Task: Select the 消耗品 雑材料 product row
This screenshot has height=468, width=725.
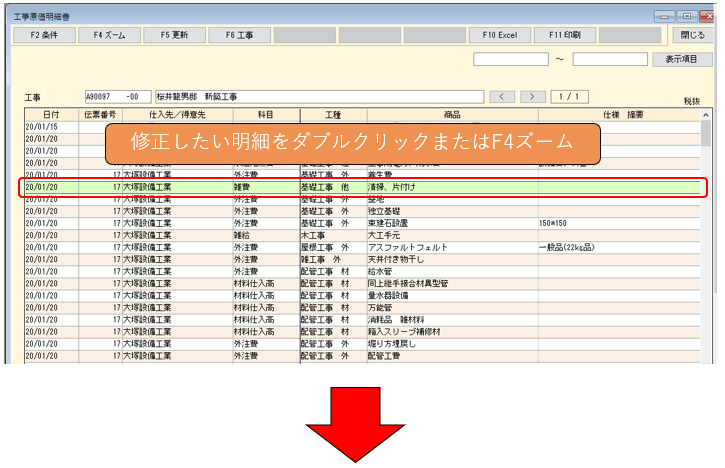Action: click(x=363, y=320)
